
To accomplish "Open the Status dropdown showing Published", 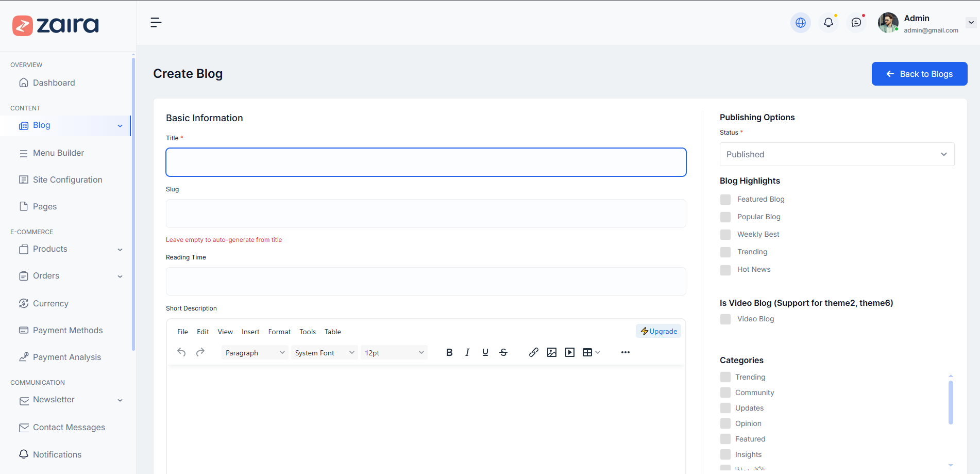I will click(836, 154).
